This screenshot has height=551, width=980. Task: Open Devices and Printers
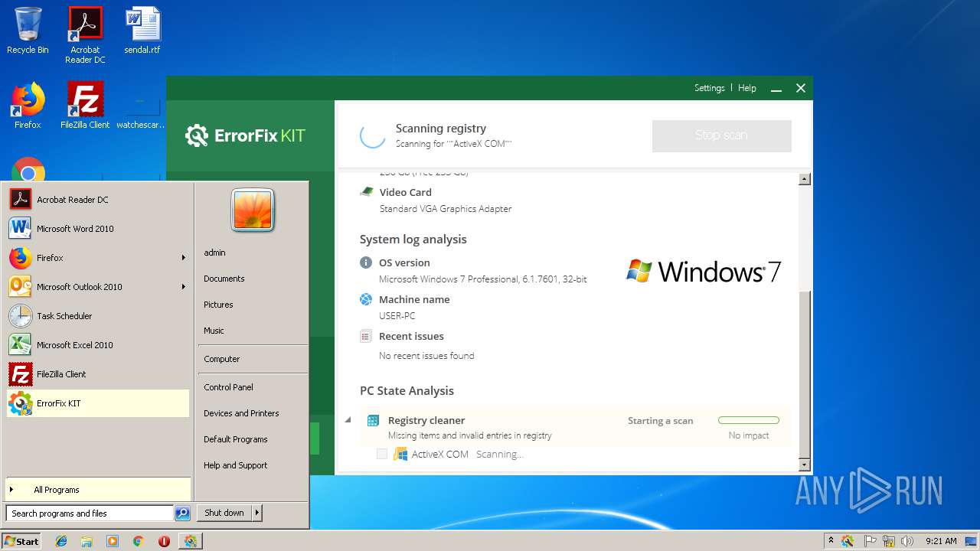(x=241, y=413)
